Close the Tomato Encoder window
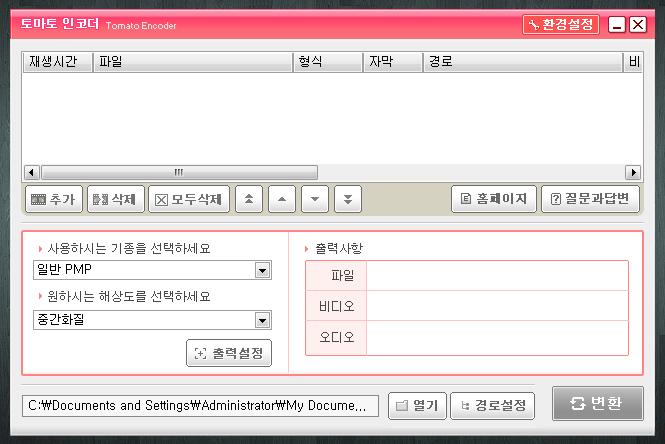 click(638, 25)
